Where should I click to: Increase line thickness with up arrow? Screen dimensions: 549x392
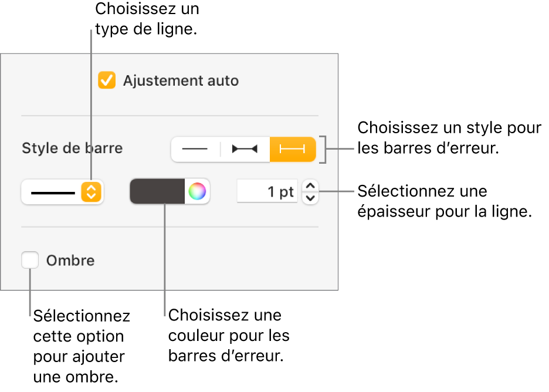click(311, 187)
